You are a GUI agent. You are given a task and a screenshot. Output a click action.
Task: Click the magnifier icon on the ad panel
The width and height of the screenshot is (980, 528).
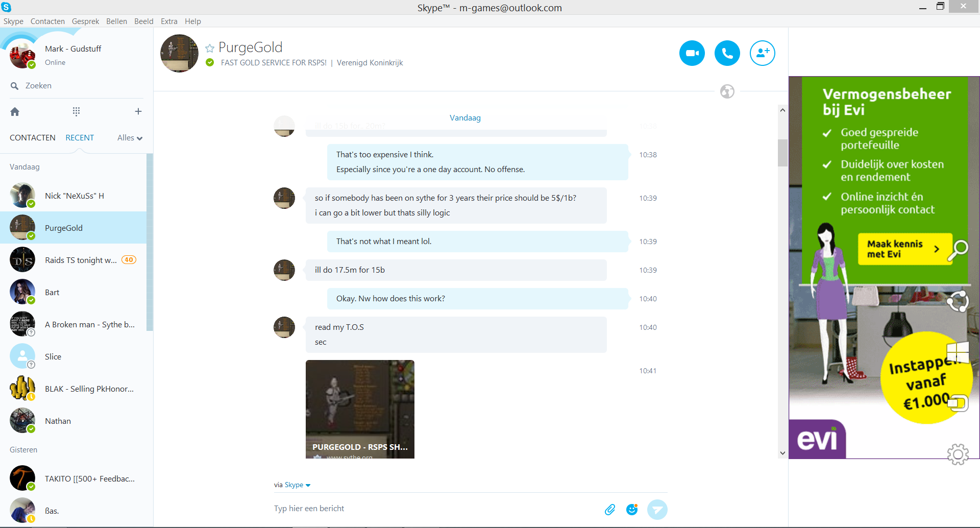click(x=958, y=250)
